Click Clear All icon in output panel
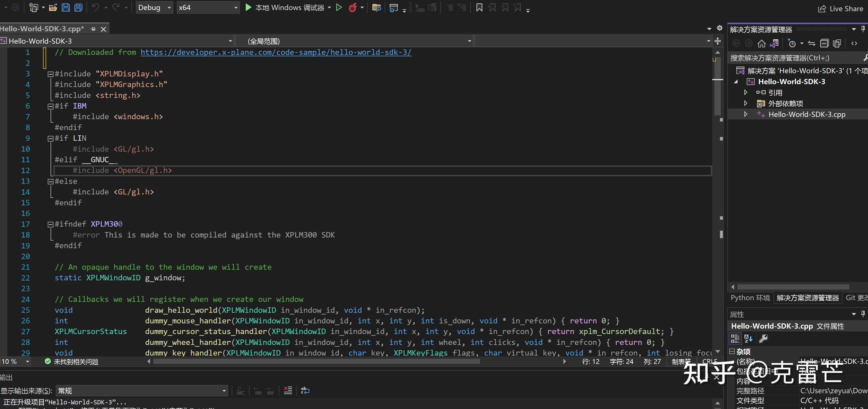This screenshot has height=409, width=868. click(288, 391)
